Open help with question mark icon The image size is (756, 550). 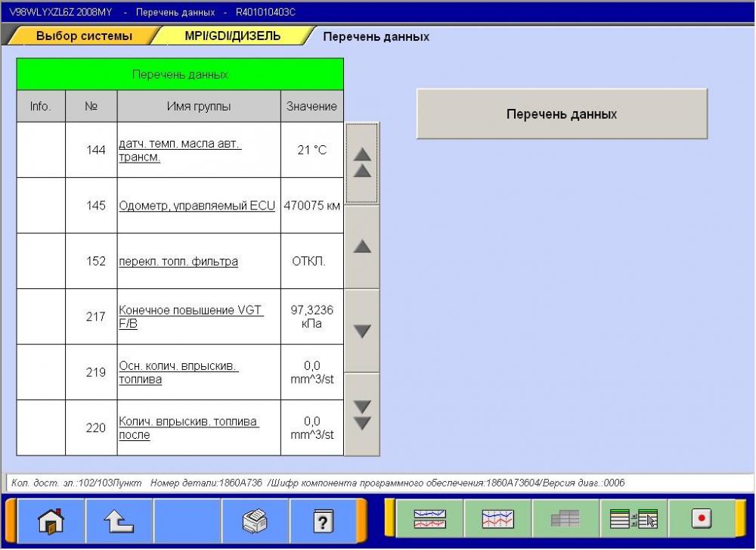323,520
